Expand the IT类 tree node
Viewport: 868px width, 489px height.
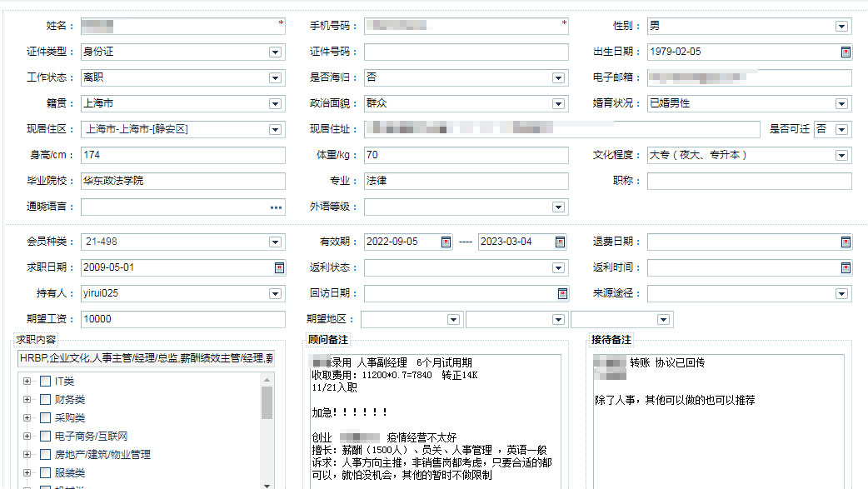tap(27, 381)
